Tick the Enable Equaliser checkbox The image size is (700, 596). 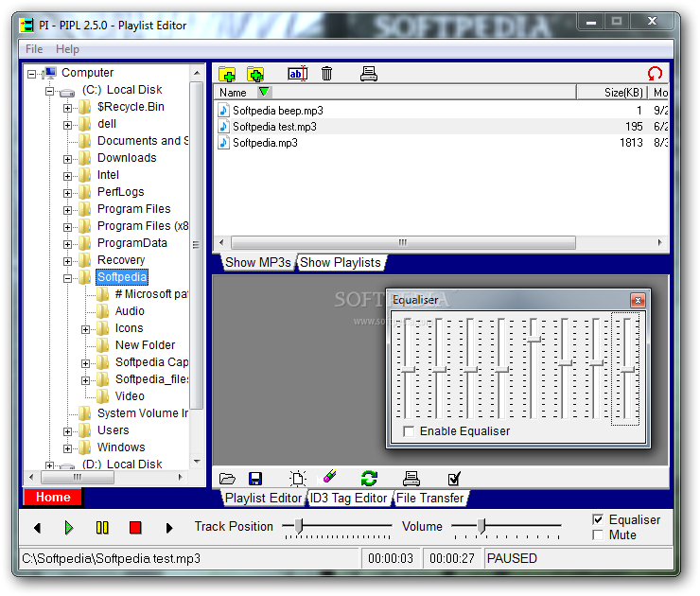(x=409, y=431)
